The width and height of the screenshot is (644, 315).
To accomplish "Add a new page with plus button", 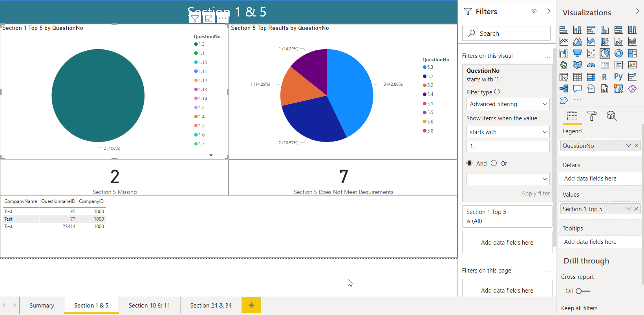I will [251, 305].
